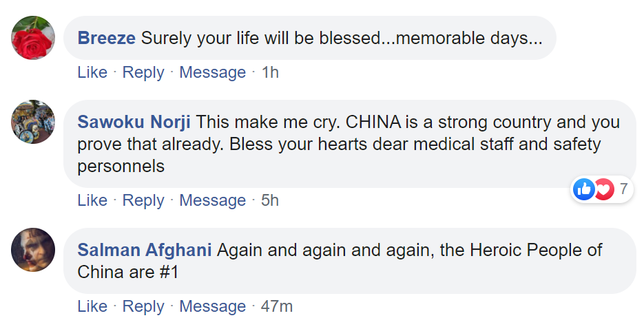The image size is (644, 329).
Task: Like Breeze's comment
Action: point(92,72)
